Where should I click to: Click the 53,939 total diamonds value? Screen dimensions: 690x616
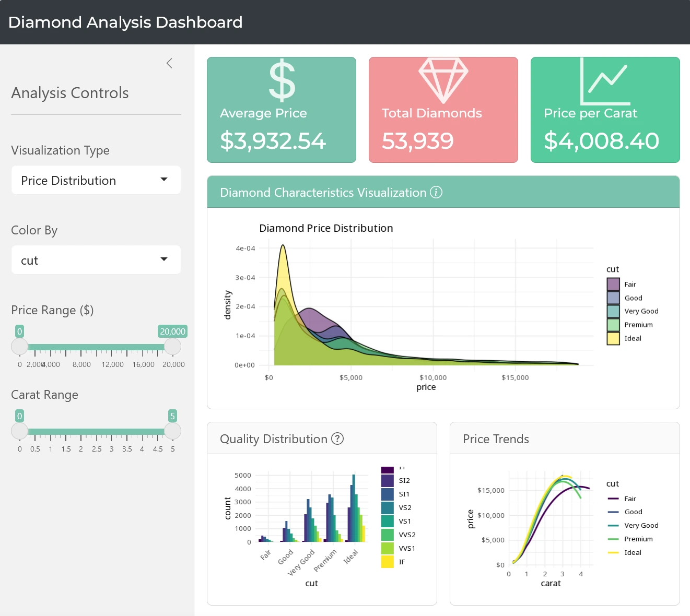click(x=418, y=141)
